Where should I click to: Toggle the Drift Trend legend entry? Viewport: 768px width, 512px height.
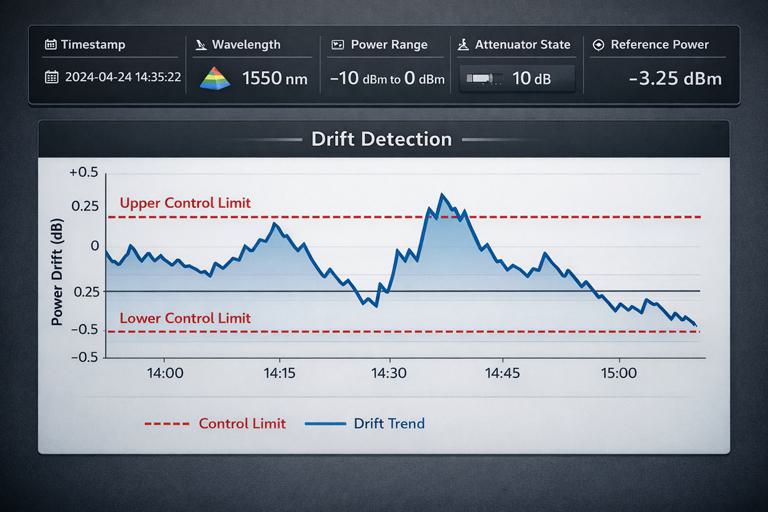(365, 424)
